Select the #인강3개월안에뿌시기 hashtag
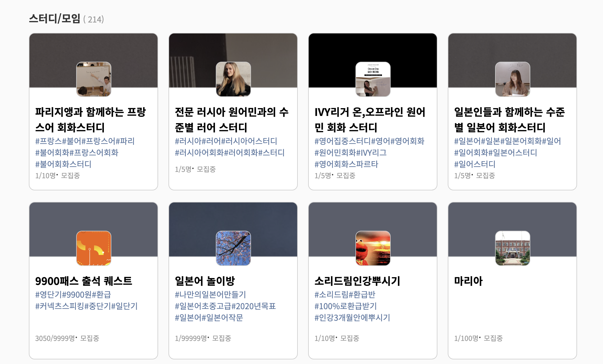 352,318
